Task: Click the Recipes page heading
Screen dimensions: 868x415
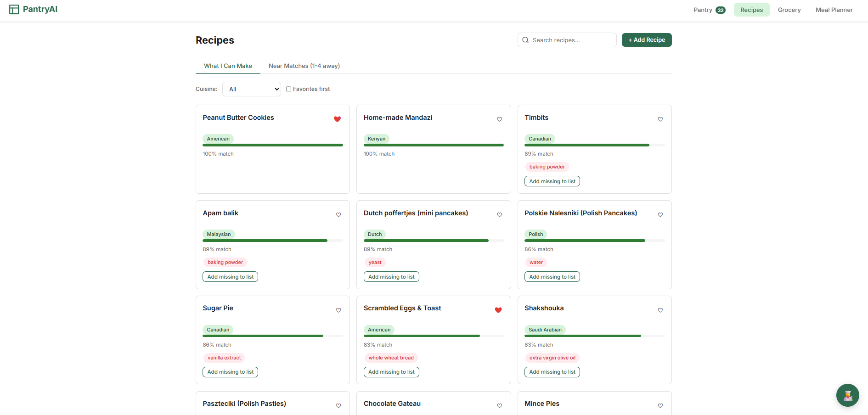Action: [x=215, y=40]
